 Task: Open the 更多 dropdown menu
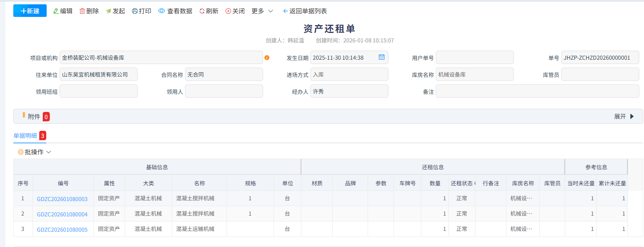click(262, 11)
